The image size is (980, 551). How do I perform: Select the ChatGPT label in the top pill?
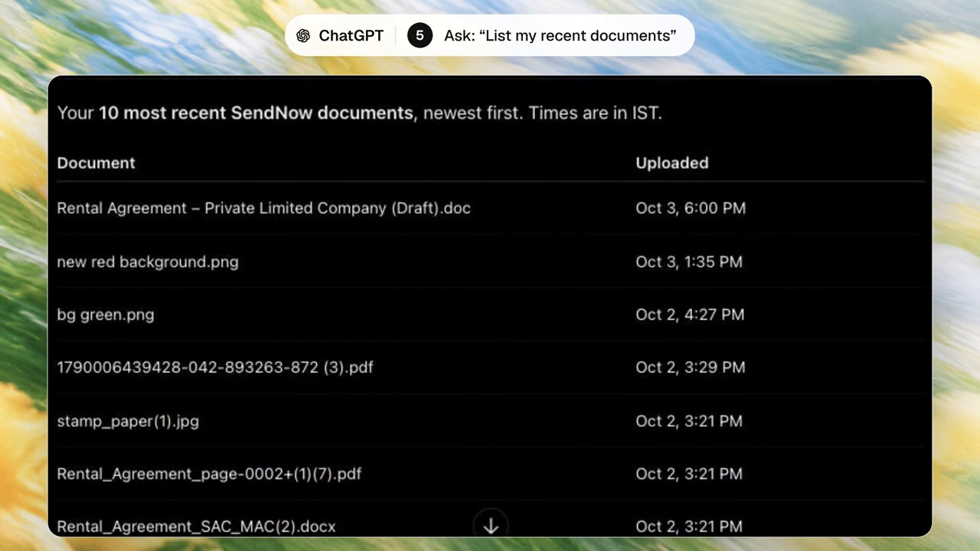coord(351,36)
